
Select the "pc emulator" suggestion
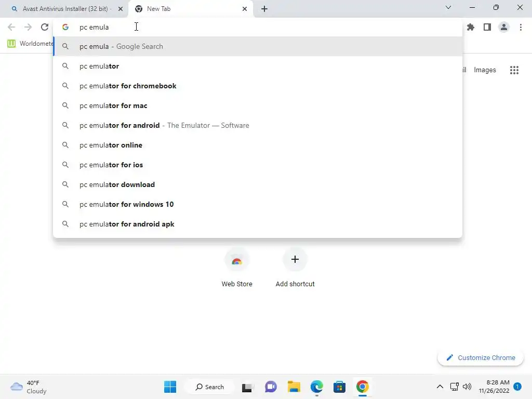pos(258,66)
